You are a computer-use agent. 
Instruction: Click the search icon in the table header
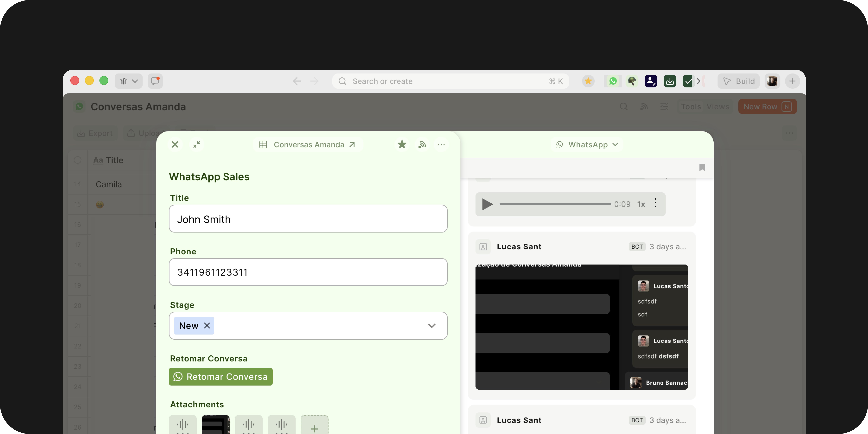coord(624,106)
